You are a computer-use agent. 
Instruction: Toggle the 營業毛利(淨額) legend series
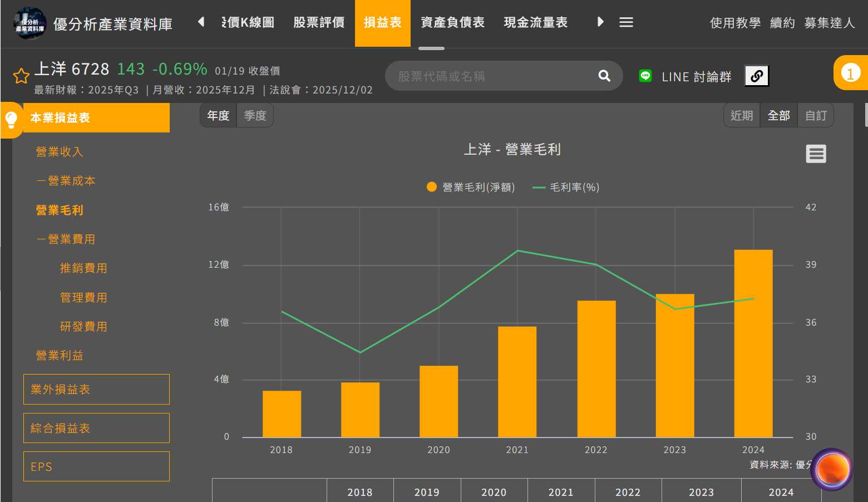click(x=471, y=188)
